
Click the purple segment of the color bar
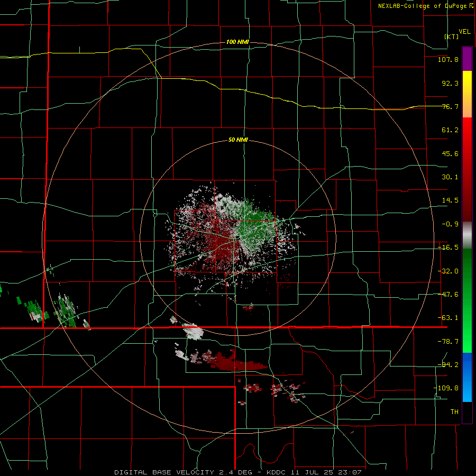(x=467, y=59)
